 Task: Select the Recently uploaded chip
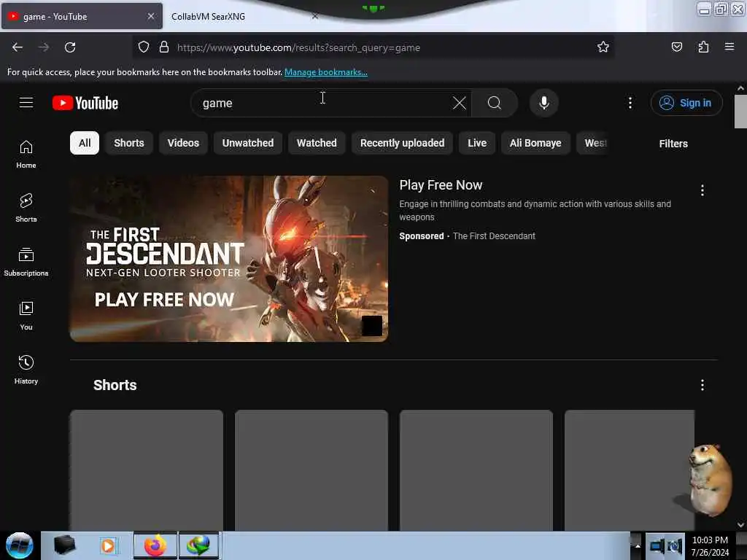[402, 143]
